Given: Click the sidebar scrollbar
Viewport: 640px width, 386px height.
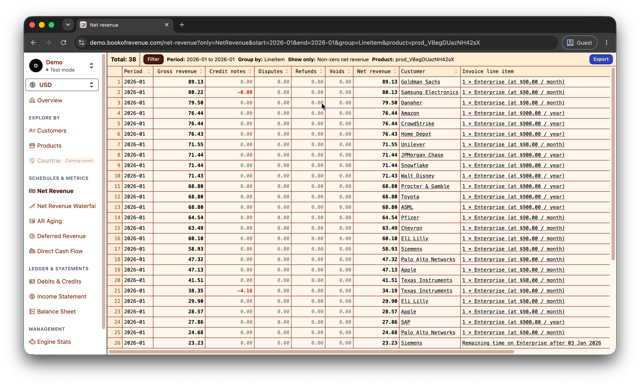Looking at the screenshot, I should pyautogui.click(x=104, y=192).
